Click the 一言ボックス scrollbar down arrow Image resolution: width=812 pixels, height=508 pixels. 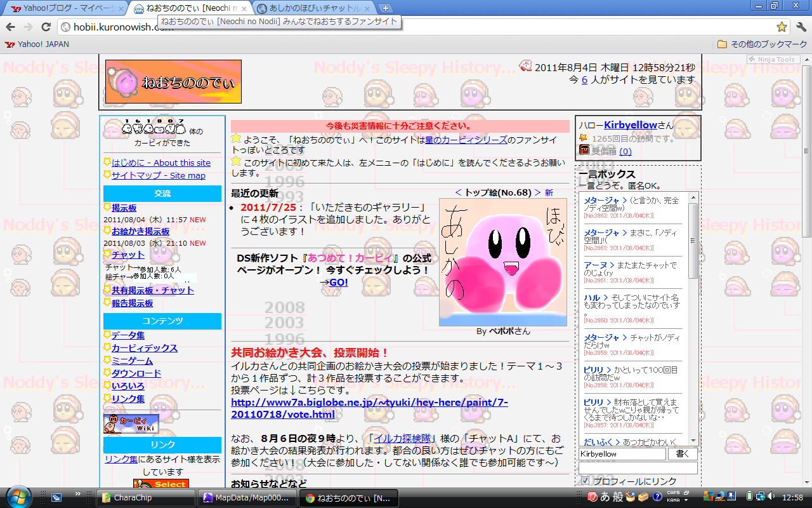pyautogui.click(x=693, y=440)
